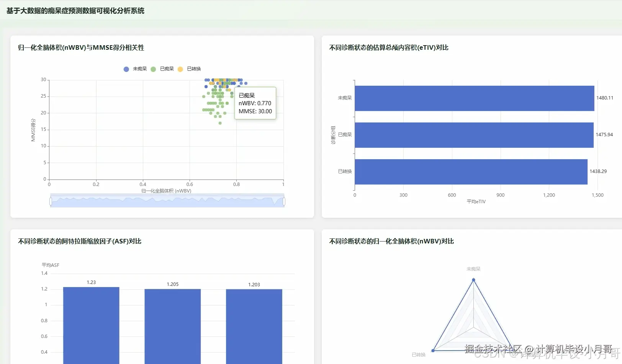Click the 已痴呆 eTIV bar 1475.94
The image size is (622, 364).
pyautogui.click(x=474, y=135)
